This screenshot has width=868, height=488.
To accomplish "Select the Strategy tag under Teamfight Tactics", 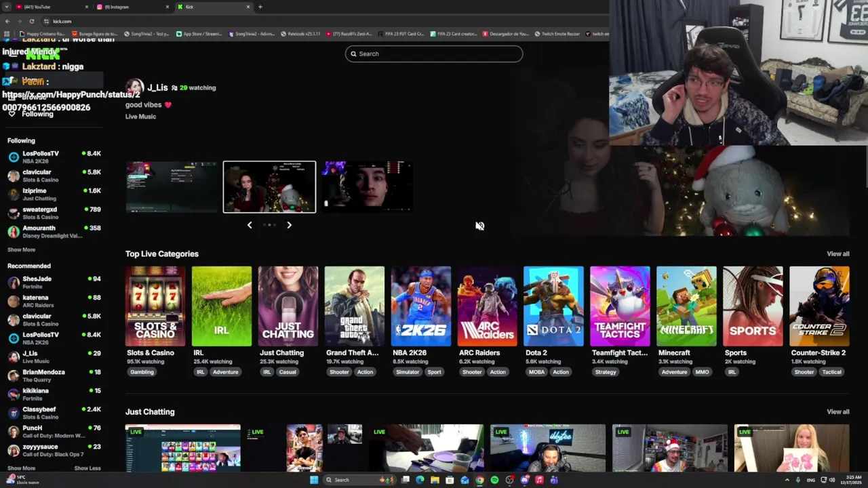I will tap(606, 372).
